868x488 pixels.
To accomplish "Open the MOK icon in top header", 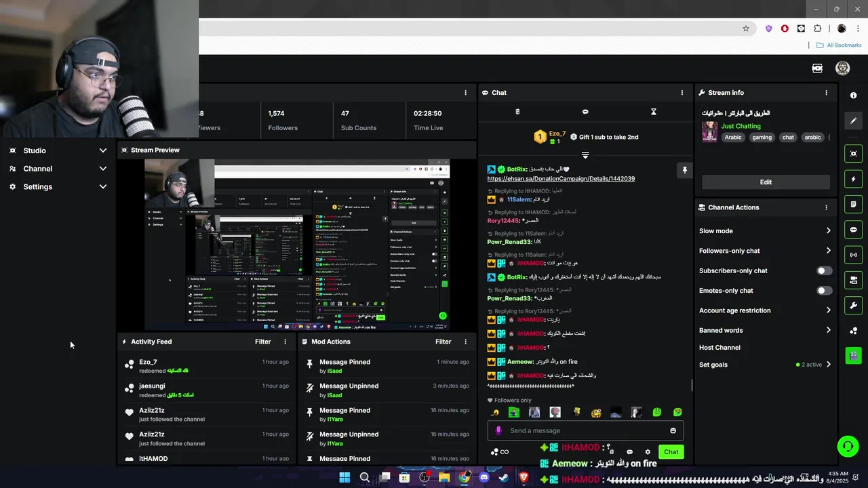I will 817,68.
